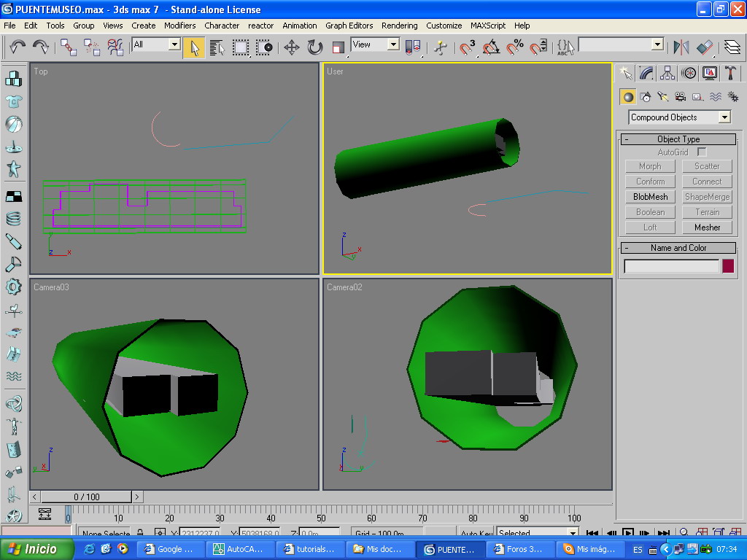
Task: Activate the Select Object arrow tool
Action: click(194, 47)
